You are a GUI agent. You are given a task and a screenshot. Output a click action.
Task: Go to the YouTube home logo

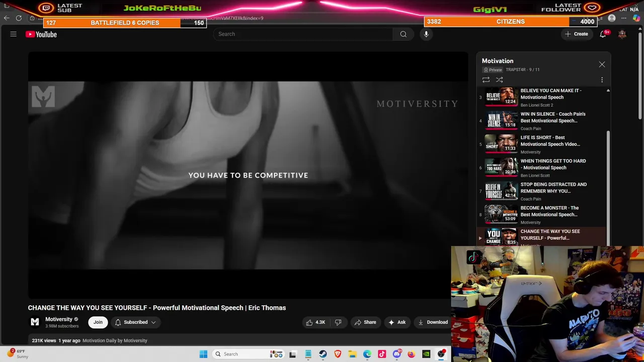pyautogui.click(x=41, y=34)
